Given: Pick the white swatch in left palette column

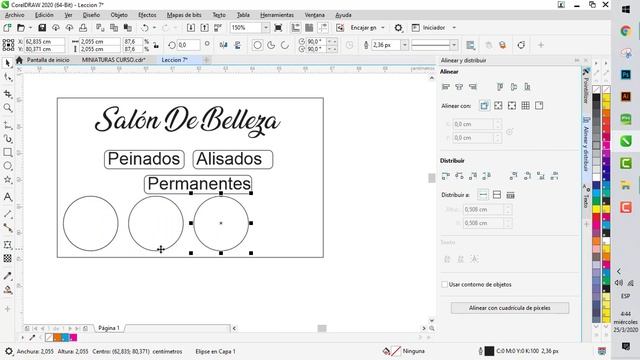Looking at the screenshot, I should (596, 177).
